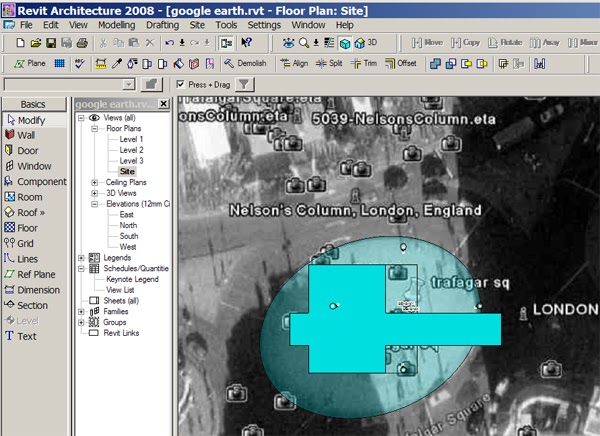Collapse the Floor Plans node
600x436 pixels.
coord(95,129)
